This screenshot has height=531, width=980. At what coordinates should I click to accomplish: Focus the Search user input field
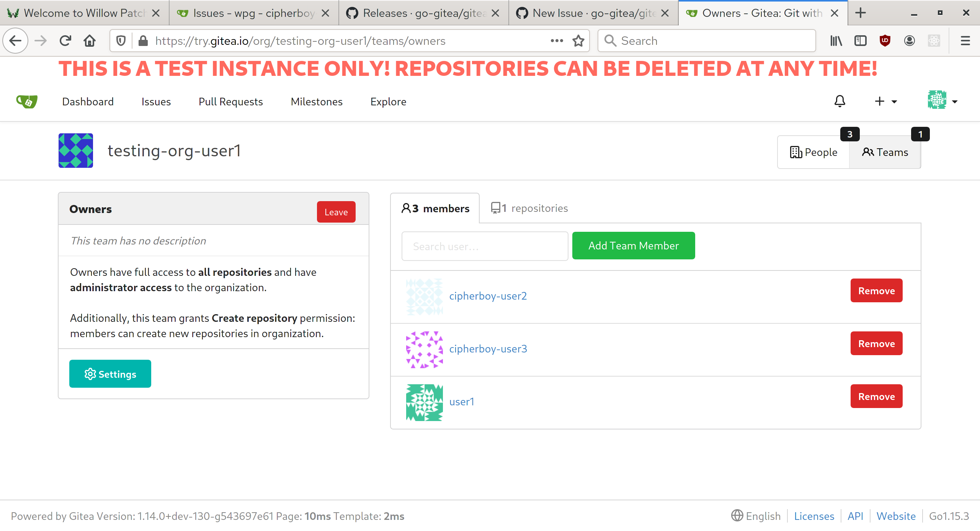pos(485,246)
